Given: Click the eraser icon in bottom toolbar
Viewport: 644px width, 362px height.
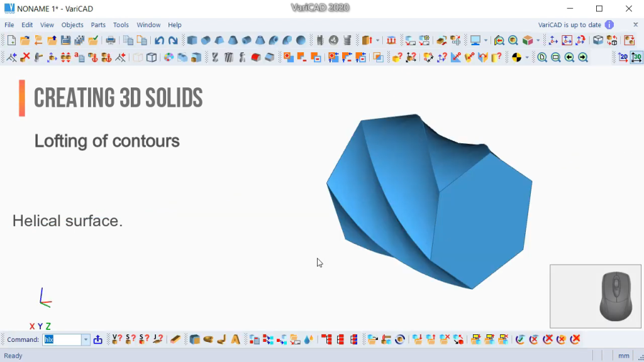Looking at the screenshot, I should [x=175, y=339].
